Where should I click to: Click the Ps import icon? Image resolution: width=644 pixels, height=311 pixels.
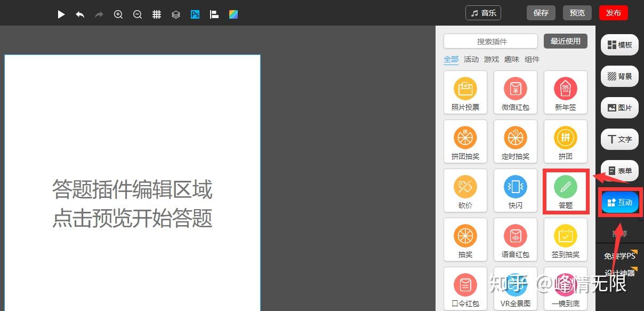(x=195, y=14)
